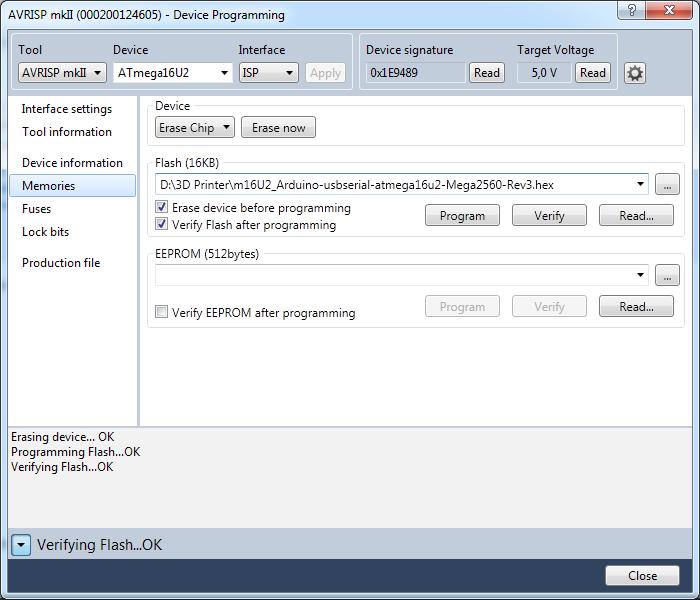This screenshot has height=600, width=700.
Task: Program the Flash memory
Action: 462,216
